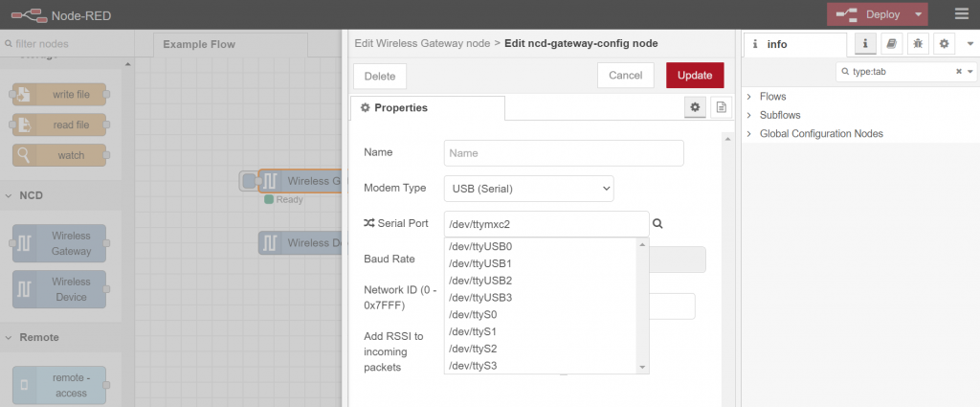Open node settings gear icon in editor
The width and height of the screenshot is (980, 407).
point(695,107)
